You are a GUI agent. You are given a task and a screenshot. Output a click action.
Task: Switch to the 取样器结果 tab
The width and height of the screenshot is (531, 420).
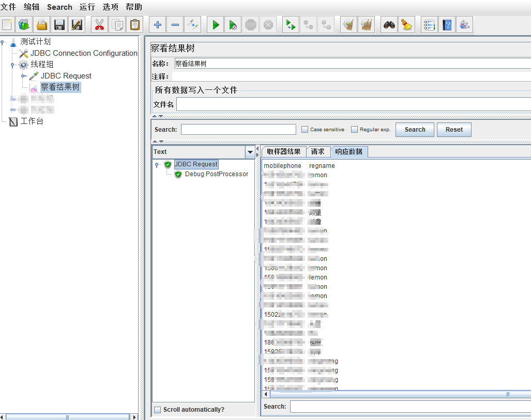(x=283, y=152)
